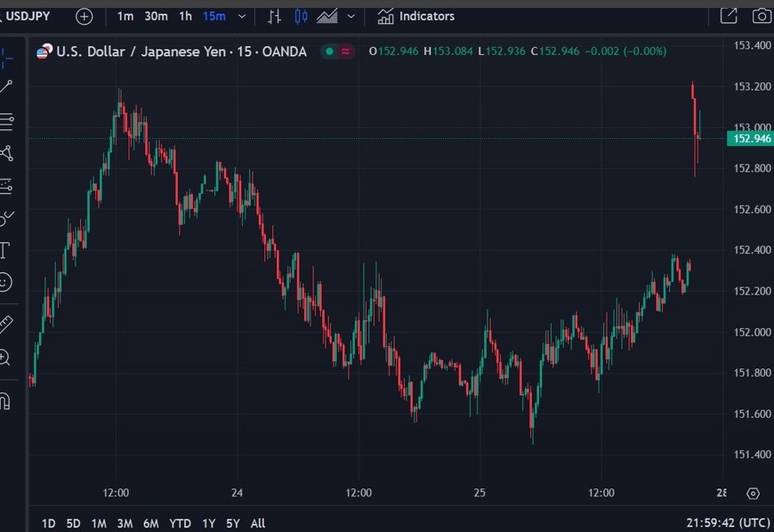Select the All date range tab
Viewport: 774px width, 532px height.
coord(257,523)
